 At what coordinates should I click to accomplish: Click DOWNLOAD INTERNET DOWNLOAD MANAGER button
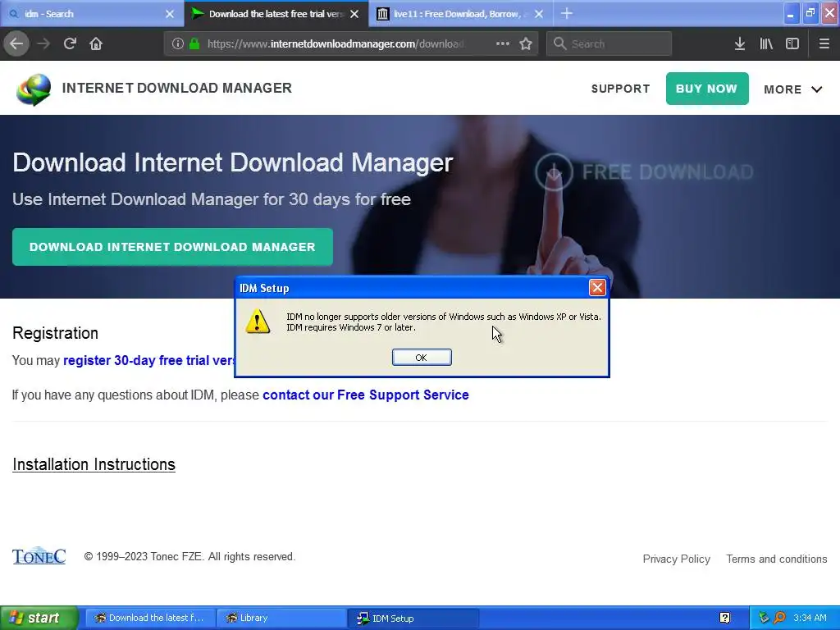coord(172,247)
